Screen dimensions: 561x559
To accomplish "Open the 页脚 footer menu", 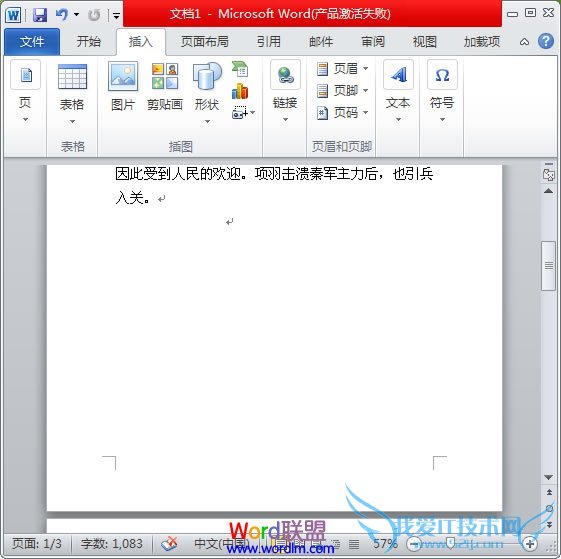I will point(342,91).
